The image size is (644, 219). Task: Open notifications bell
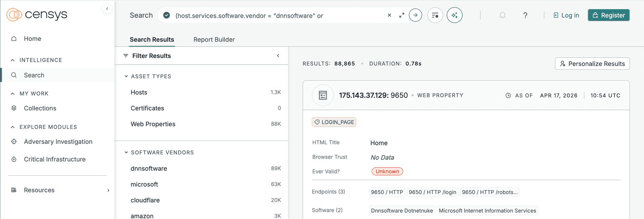tap(502, 15)
